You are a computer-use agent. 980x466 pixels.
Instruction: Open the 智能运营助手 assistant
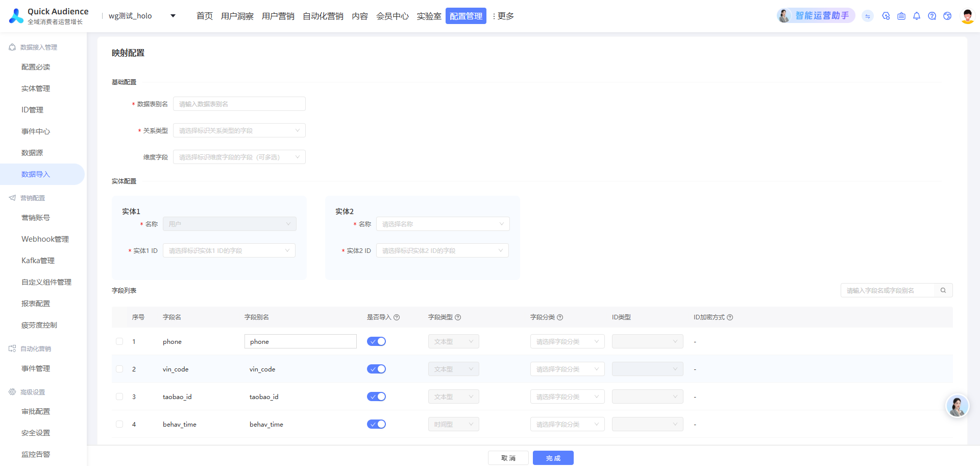coord(816,16)
